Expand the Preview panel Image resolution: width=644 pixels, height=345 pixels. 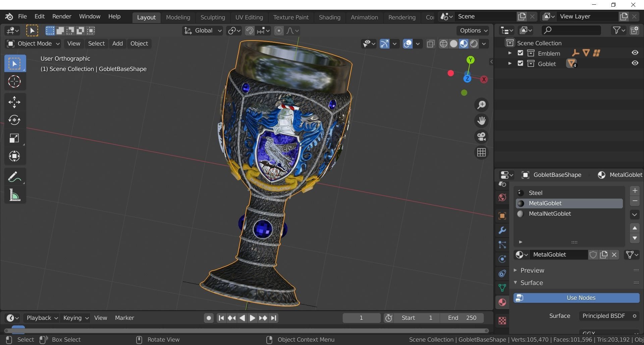point(516,270)
